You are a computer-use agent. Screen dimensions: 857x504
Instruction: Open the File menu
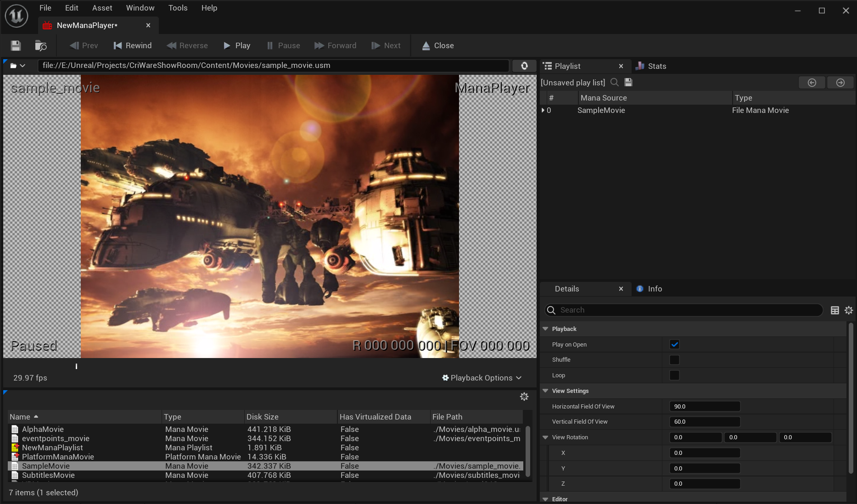pyautogui.click(x=45, y=8)
